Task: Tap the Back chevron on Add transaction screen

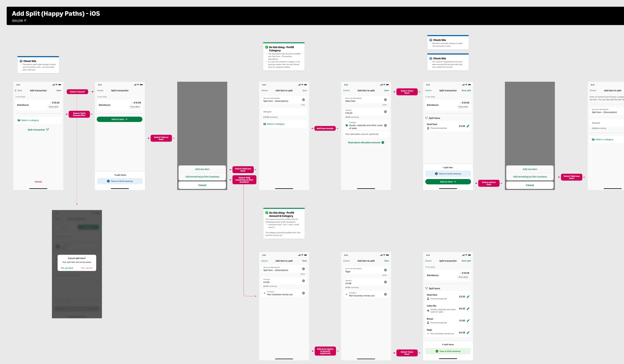Action: pyautogui.click(x=15, y=90)
